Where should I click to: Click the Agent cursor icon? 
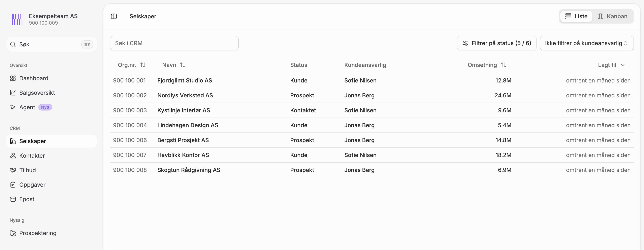pyautogui.click(x=13, y=107)
